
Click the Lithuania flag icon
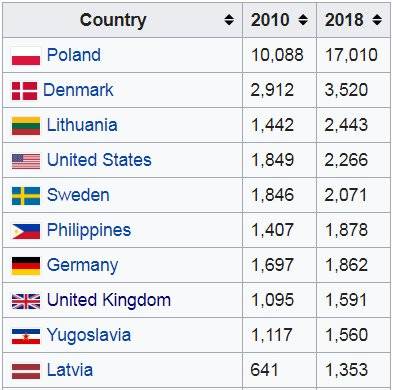(26, 126)
